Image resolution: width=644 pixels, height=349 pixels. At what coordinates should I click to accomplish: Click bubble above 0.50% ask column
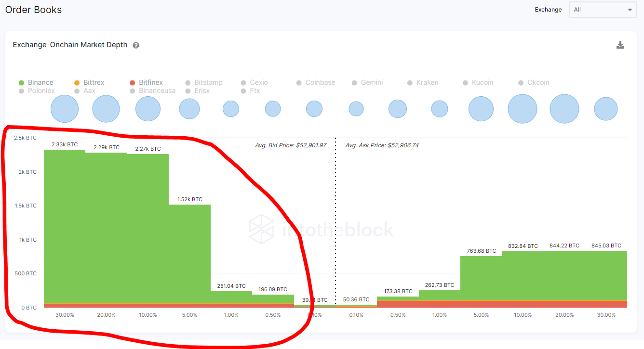tap(398, 109)
